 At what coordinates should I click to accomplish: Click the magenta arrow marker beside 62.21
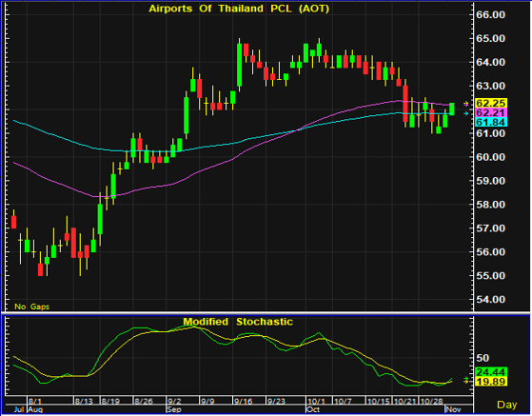coord(465,104)
